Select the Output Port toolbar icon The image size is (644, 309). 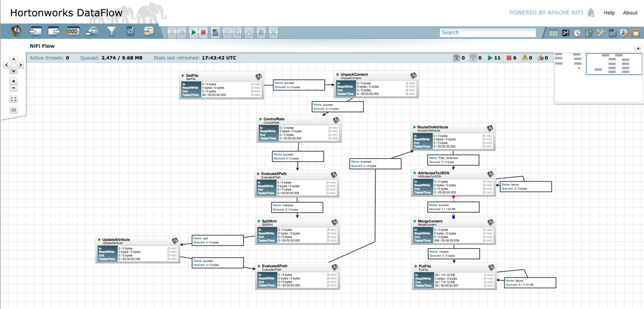(x=54, y=31)
